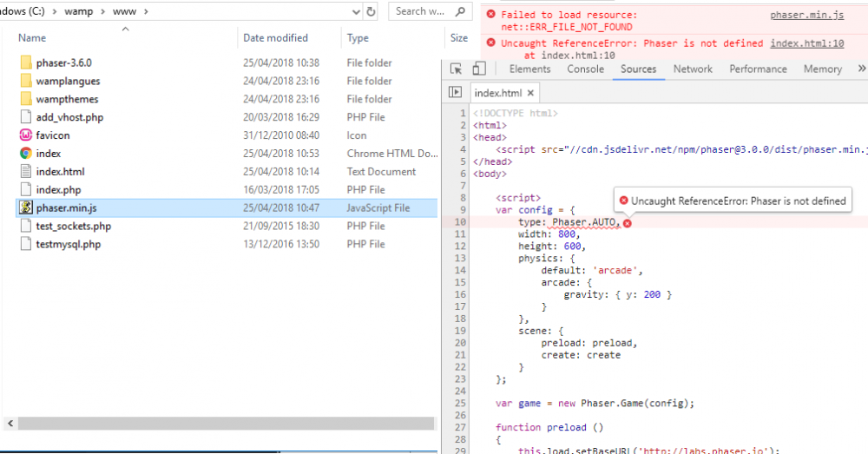
Task: Select the index.html file name
Action: pyautogui.click(x=61, y=172)
